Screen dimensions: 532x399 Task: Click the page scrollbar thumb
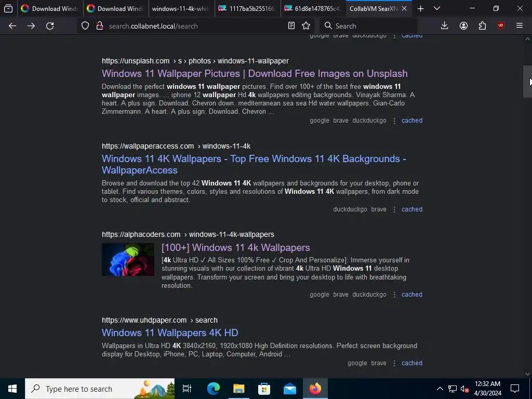pyautogui.click(x=527, y=82)
